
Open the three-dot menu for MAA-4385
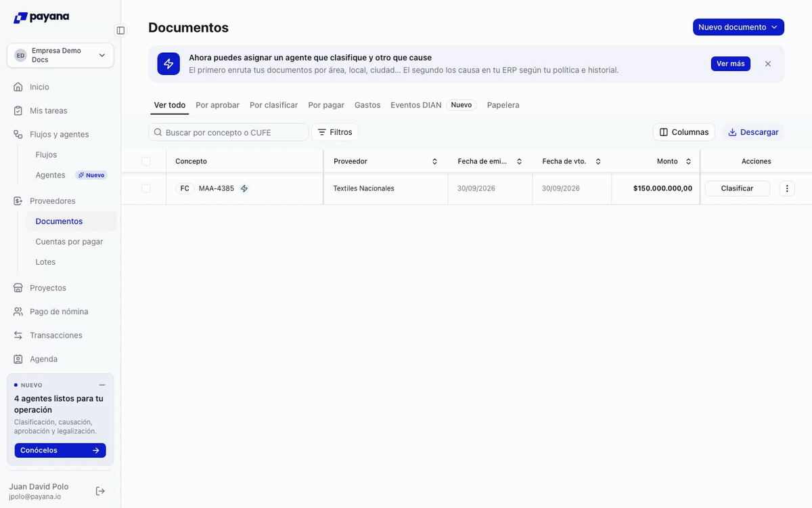[787, 188]
